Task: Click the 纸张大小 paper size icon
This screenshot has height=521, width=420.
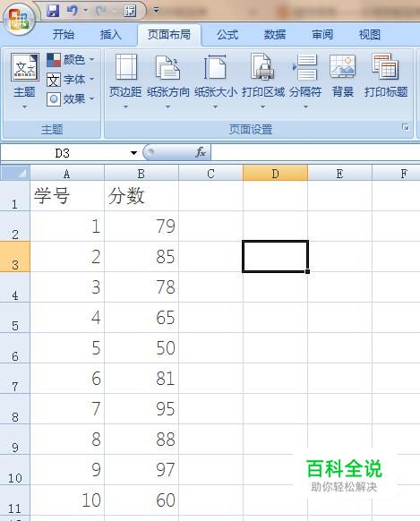Action: tap(215, 67)
